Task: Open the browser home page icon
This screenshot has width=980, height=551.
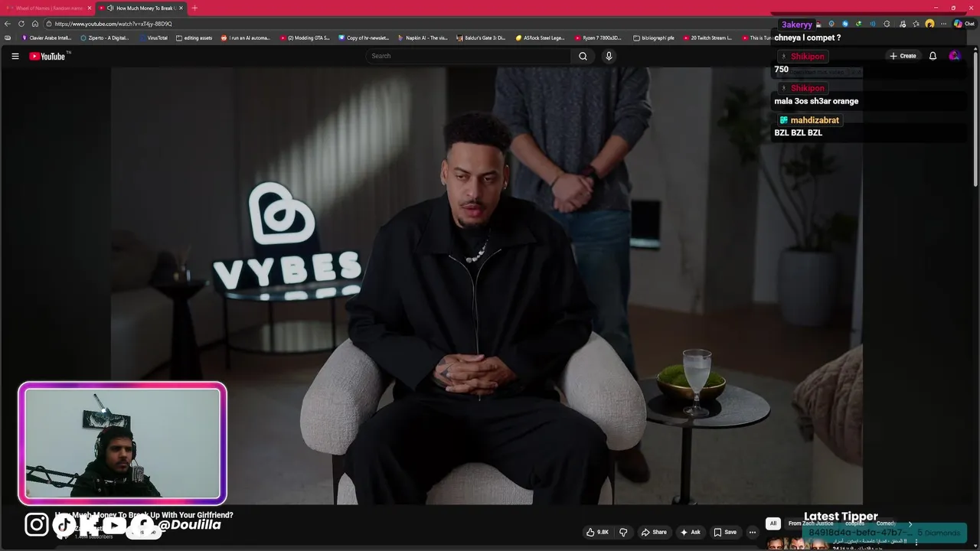Action: click(34, 24)
